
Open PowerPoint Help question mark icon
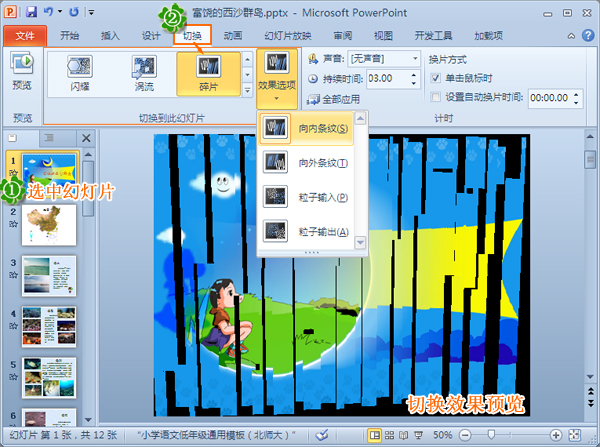[588, 36]
